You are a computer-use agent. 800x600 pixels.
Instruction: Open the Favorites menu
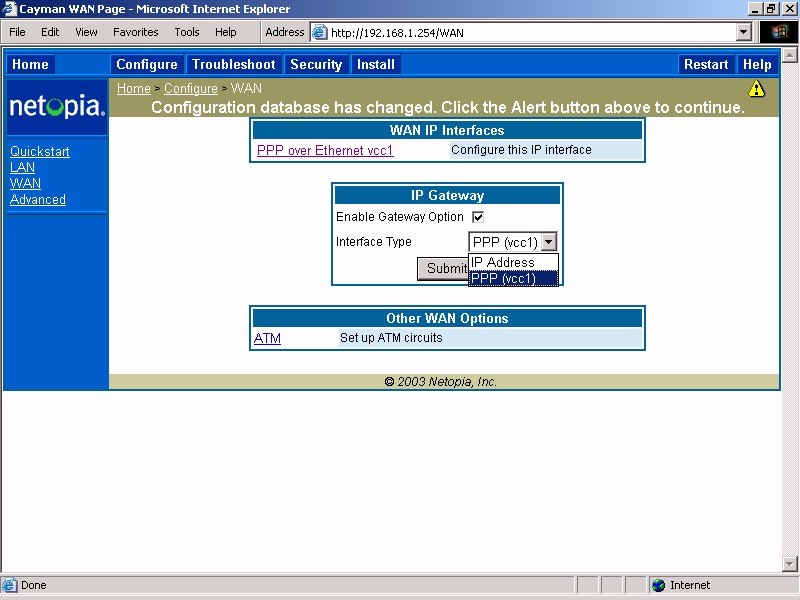point(136,32)
